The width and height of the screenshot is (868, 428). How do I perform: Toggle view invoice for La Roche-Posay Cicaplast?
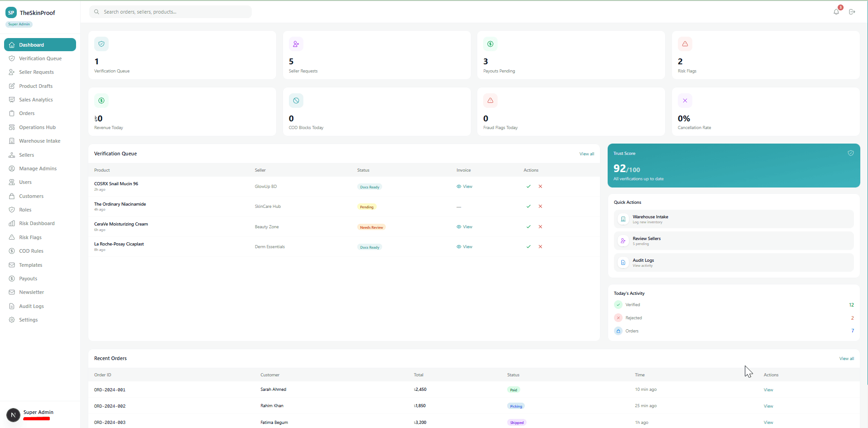click(464, 246)
